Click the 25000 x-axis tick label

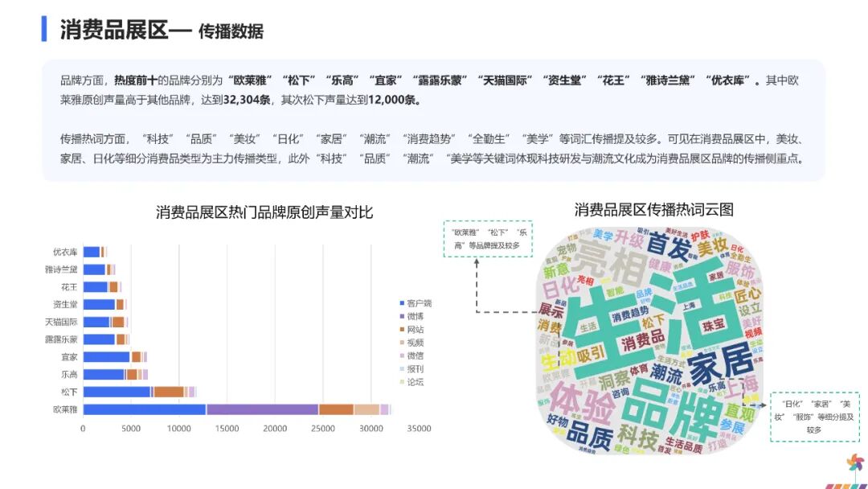point(323,428)
